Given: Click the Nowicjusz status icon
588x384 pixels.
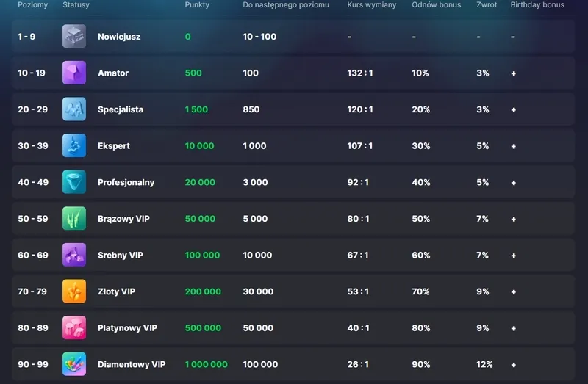Looking at the screenshot, I should point(74,37).
